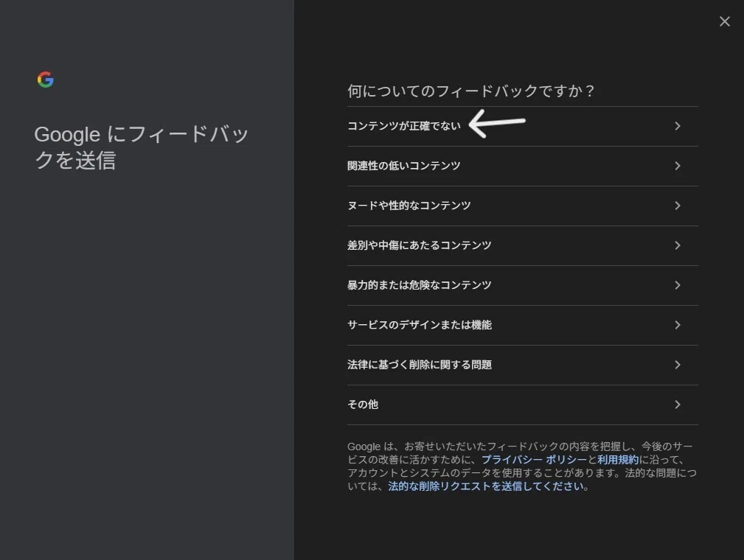This screenshot has height=560, width=744.
Task: Click chevron next to 暴力的または危険なコンテンツ
Action: click(x=678, y=285)
